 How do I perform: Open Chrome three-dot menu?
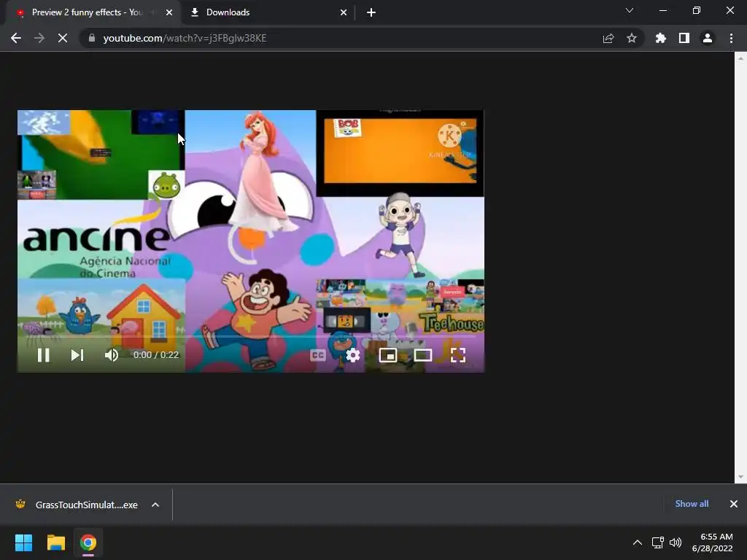(x=731, y=38)
